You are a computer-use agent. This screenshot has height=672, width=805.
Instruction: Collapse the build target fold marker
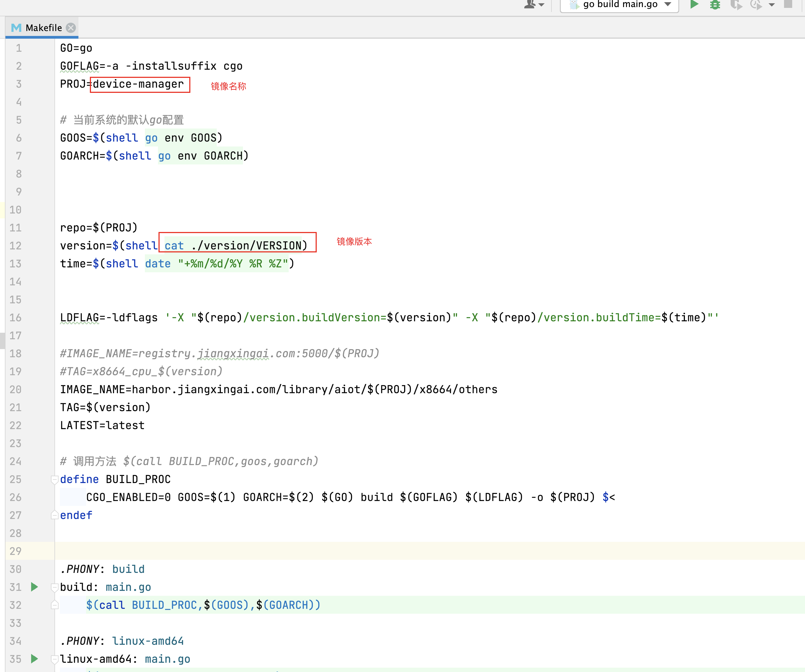(54, 587)
